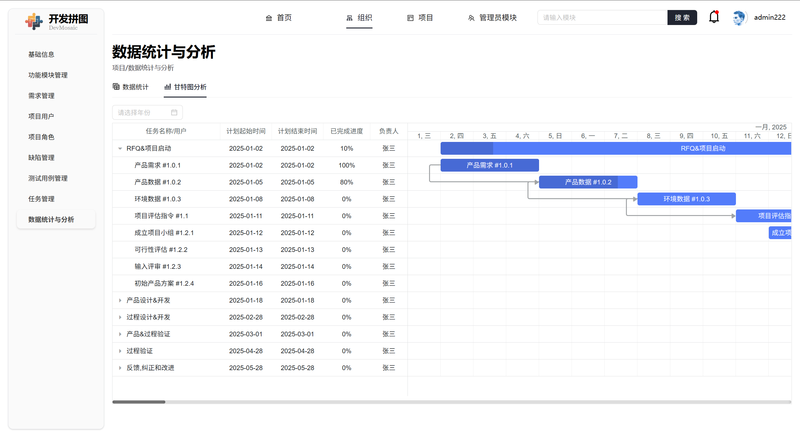Click the '5, 日' date header

pos(555,136)
